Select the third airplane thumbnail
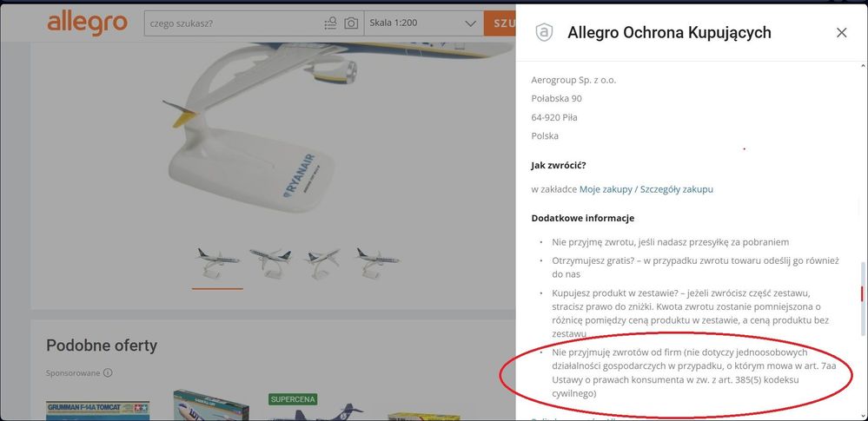 click(322, 263)
